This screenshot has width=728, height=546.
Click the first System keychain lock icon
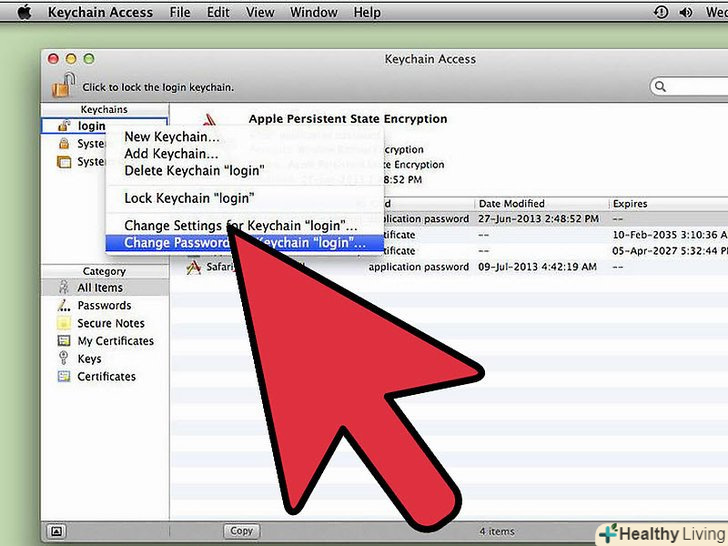pyautogui.click(x=64, y=143)
